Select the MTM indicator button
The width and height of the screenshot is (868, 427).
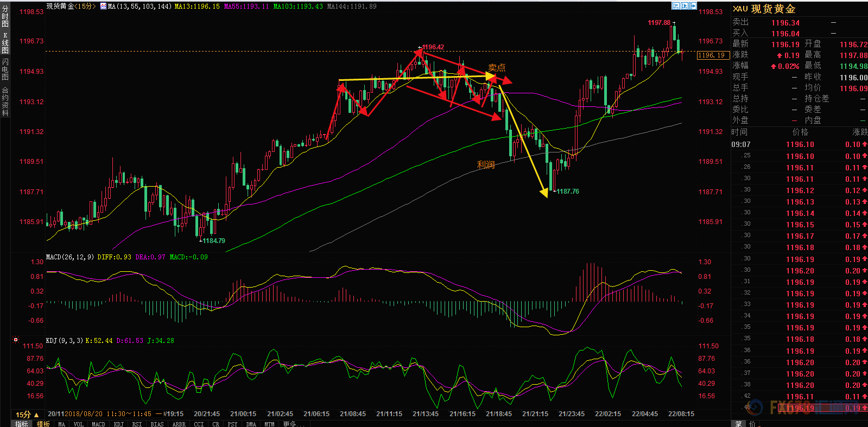pos(269,424)
